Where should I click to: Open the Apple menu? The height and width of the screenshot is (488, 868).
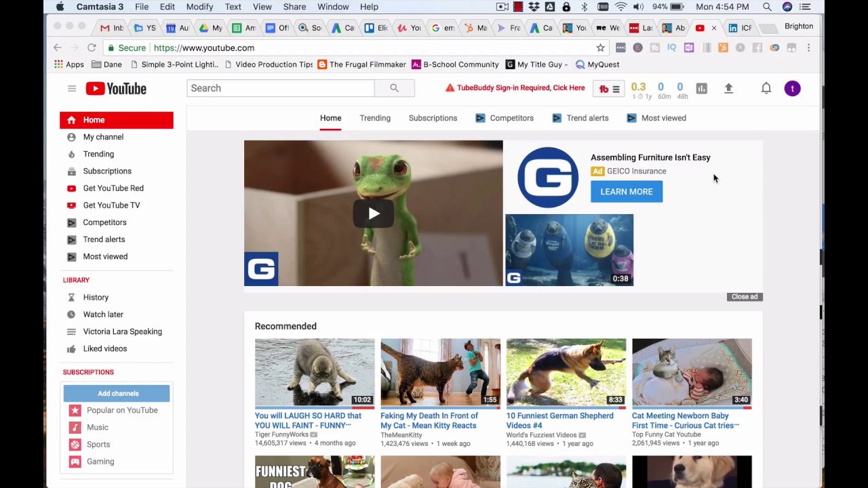[60, 7]
